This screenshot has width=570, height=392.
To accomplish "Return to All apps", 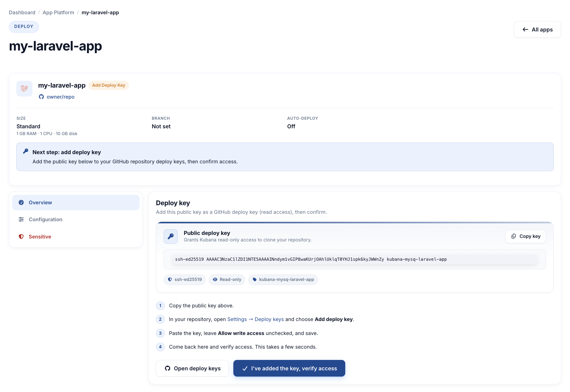I will 537,29.
